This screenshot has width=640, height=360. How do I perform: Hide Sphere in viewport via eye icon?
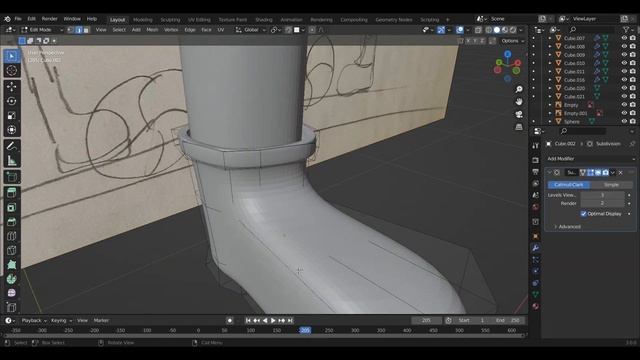click(x=624, y=121)
